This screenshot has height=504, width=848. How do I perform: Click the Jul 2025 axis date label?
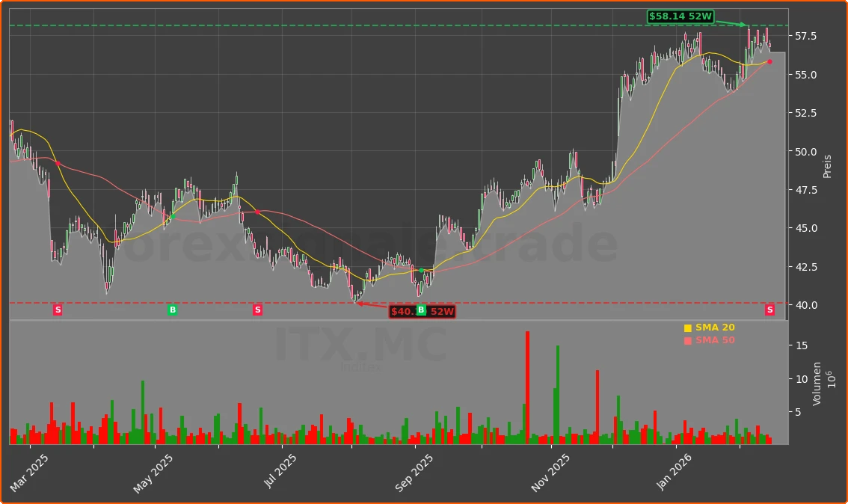tap(280, 470)
